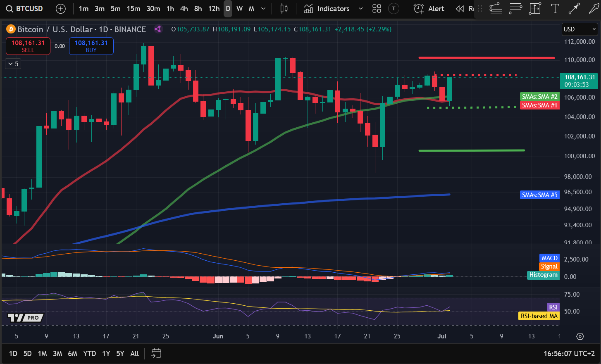The height and width of the screenshot is (364, 601).
Task: Select the dotted green horizontal line
Action: pyautogui.click(x=472, y=107)
